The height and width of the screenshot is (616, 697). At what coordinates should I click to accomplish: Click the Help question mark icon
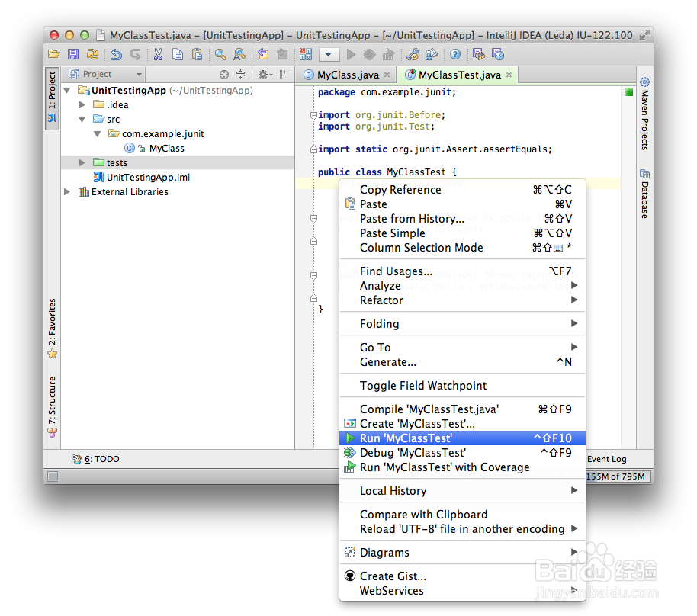454,54
